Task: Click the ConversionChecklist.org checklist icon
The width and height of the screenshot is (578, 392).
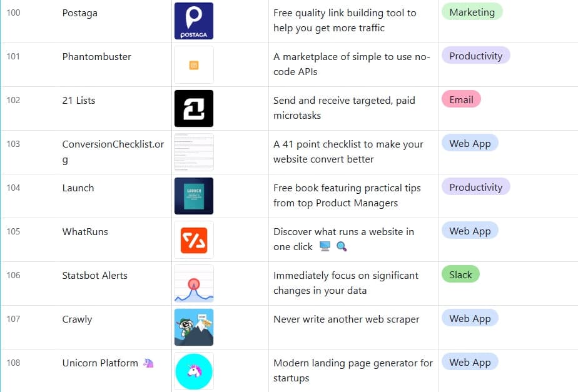Action: click(x=194, y=151)
